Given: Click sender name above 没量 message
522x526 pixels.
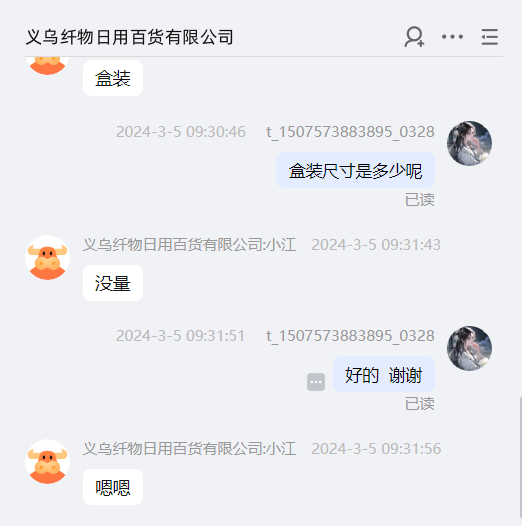Looking at the screenshot, I should (x=190, y=245).
